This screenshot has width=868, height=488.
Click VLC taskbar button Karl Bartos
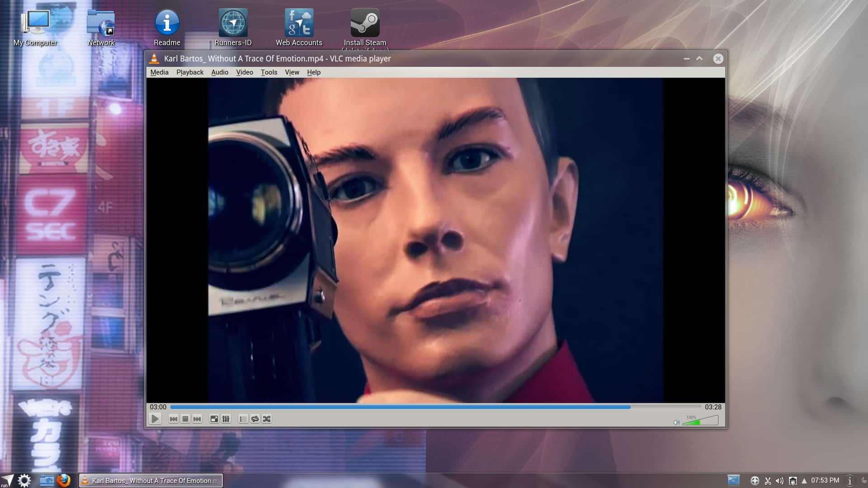[x=151, y=480]
